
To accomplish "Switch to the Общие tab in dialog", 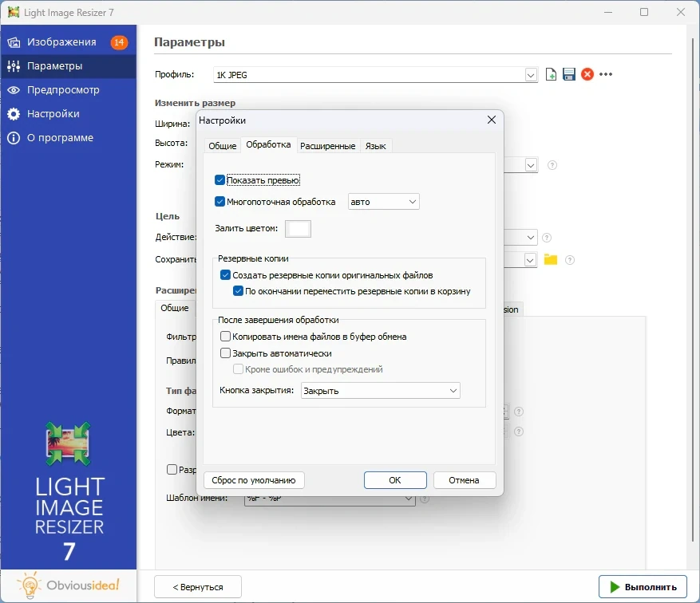I will 223,146.
